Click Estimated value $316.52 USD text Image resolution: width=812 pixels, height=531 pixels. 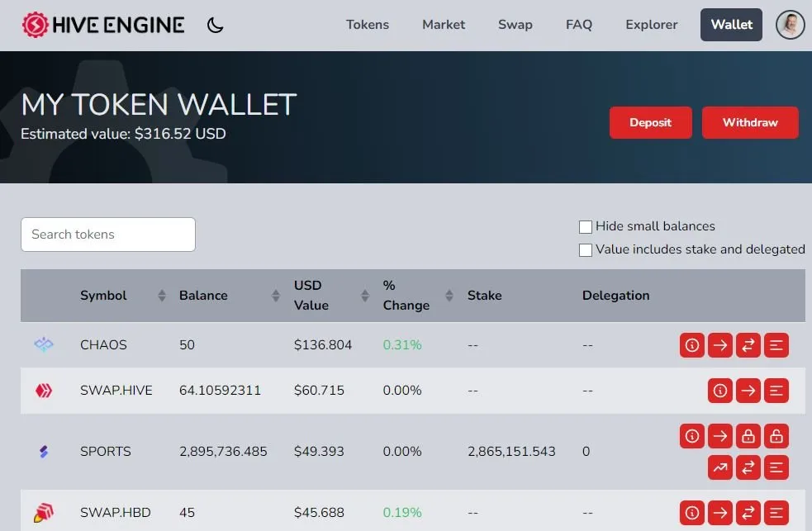[123, 134]
